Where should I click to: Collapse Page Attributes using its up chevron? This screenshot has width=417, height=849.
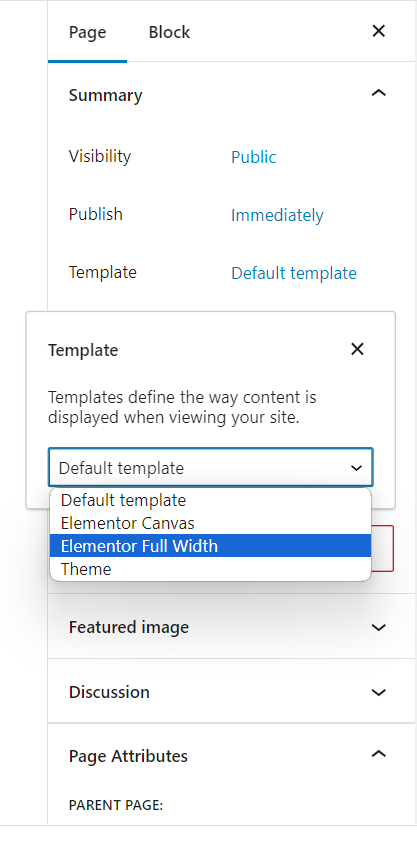[x=379, y=754]
